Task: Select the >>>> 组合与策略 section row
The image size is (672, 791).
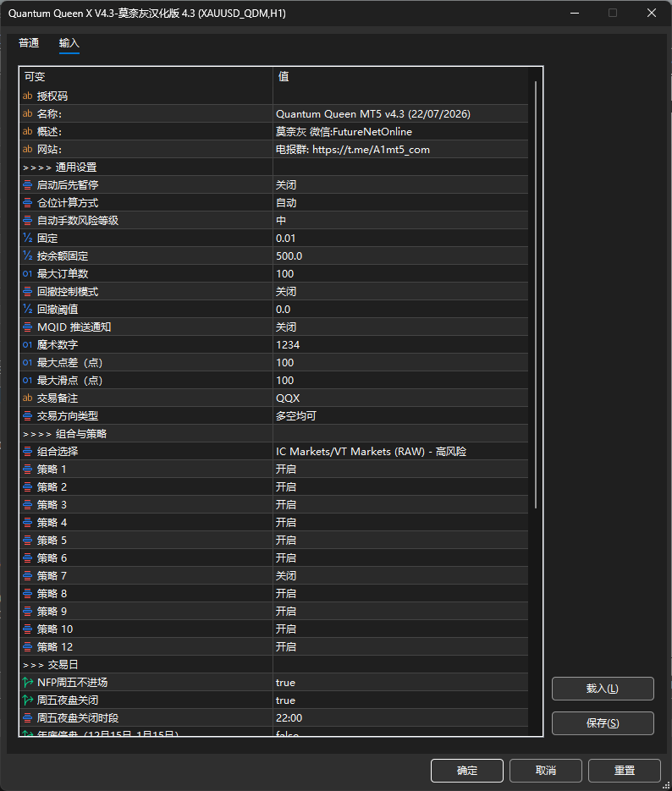Action: pyautogui.click(x=273, y=434)
